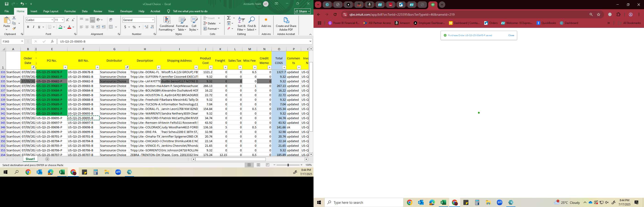Screen dimensions: 644x207
Task: Click the Format cells button
Action: tap(212, 29)
